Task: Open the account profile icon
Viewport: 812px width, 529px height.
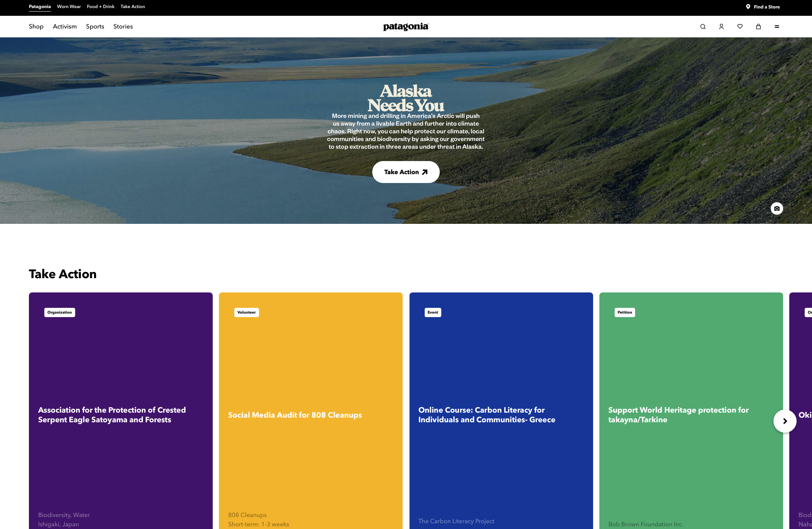Action: (721, 27)
